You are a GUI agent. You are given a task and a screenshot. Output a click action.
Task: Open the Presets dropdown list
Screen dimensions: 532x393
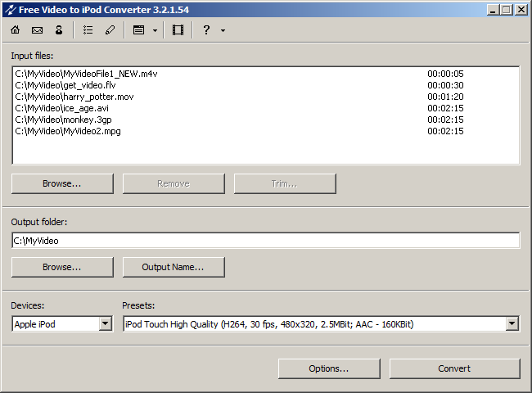coord(512,324)
